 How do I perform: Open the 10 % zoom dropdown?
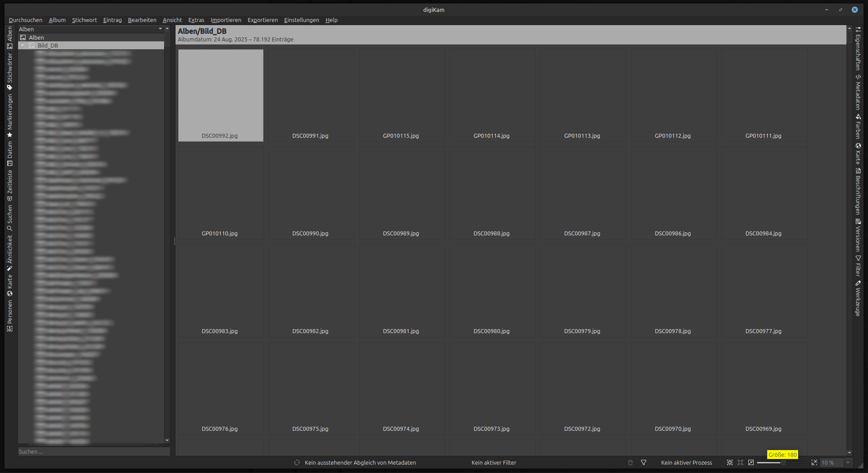point(848,462)
